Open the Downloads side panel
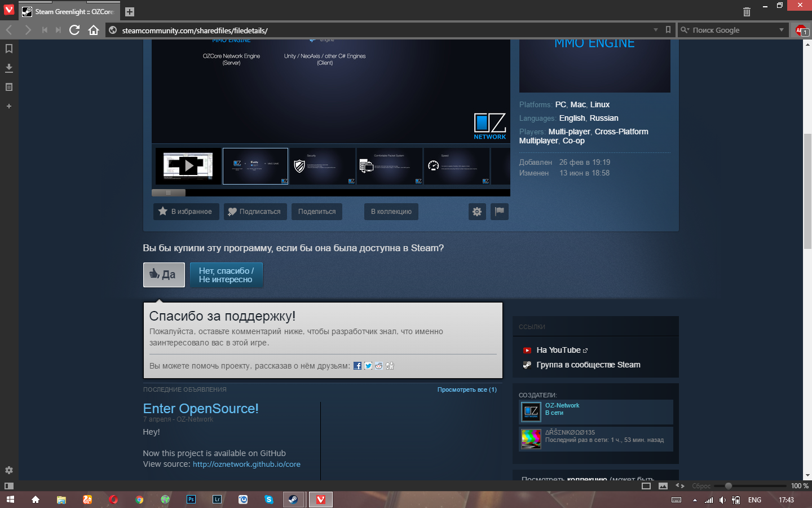This screenshot has width=812, height=508. [9, 68]
